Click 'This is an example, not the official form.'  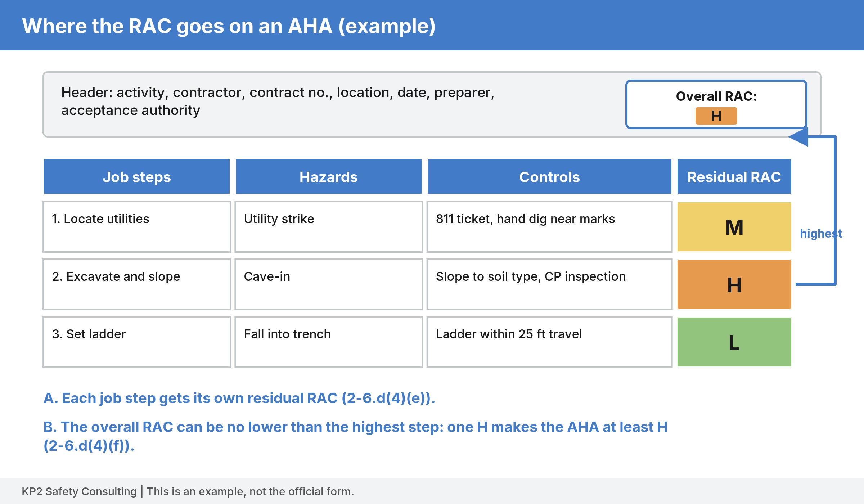coord(250,491)
